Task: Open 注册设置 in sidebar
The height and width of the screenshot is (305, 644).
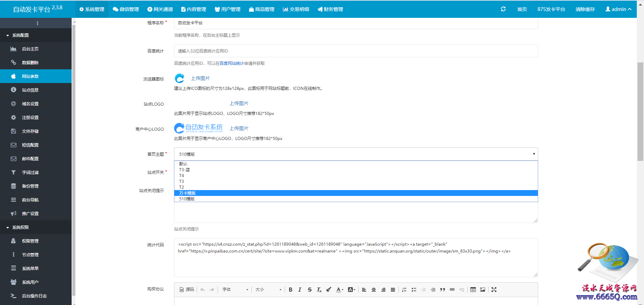Action: pos(36,117)
